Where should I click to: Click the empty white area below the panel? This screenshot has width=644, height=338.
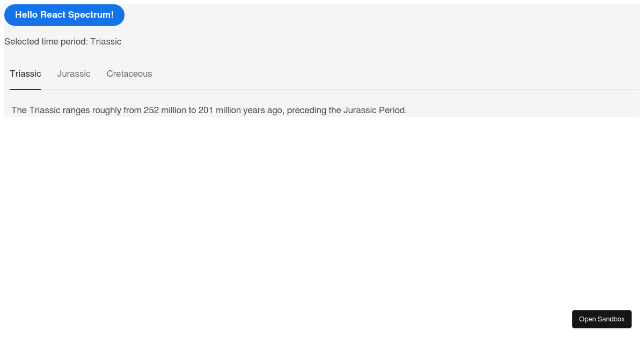(322, 215)
